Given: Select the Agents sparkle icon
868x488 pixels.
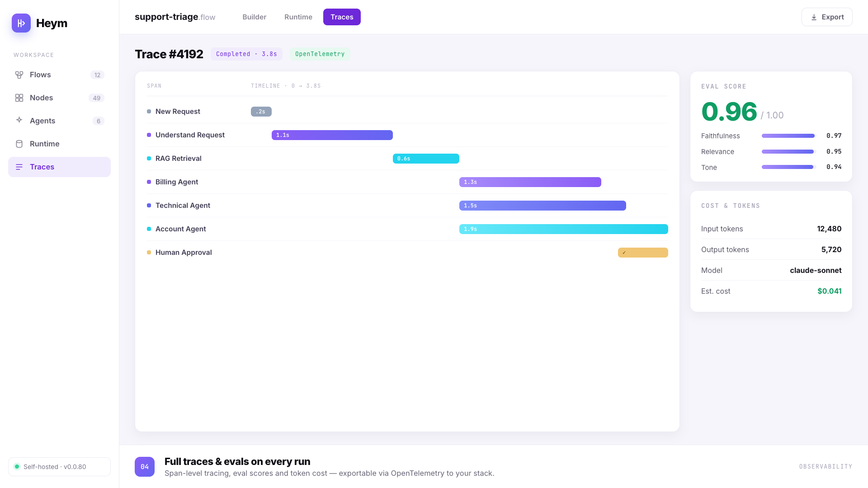Looking at the screenshot, I should (x=19, y=120).
